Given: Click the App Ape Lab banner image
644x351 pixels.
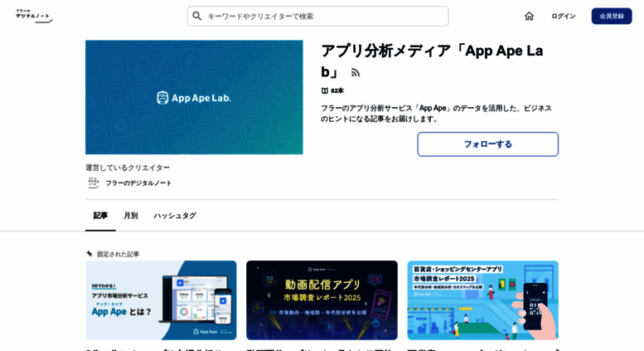Looking at the screenshot, I should [x=194, y=97].
